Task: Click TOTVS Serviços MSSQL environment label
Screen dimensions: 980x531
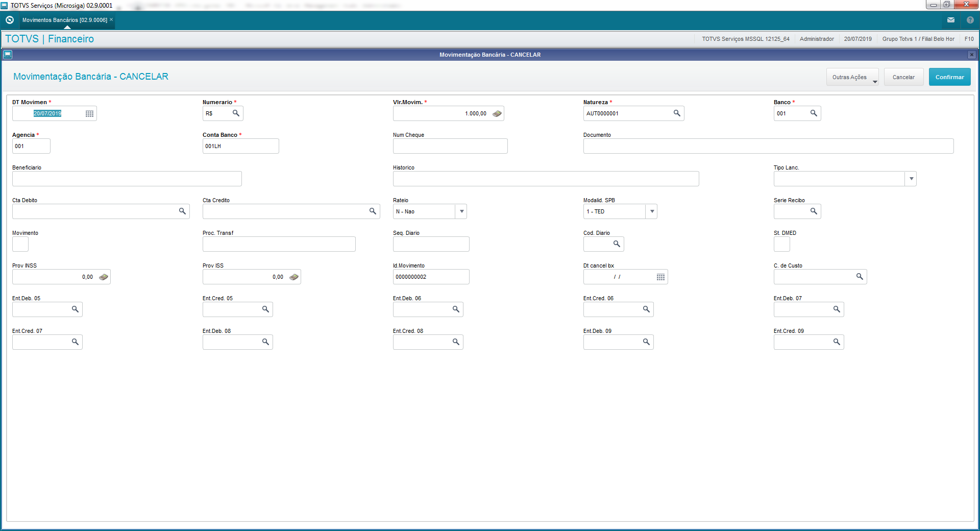Action: tap(745, 39)
